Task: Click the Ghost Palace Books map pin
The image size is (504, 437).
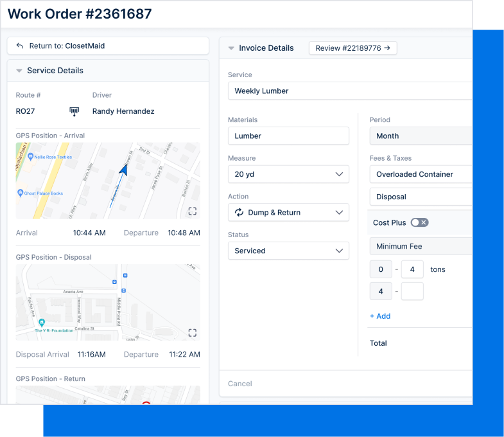Action: point(21,193)
